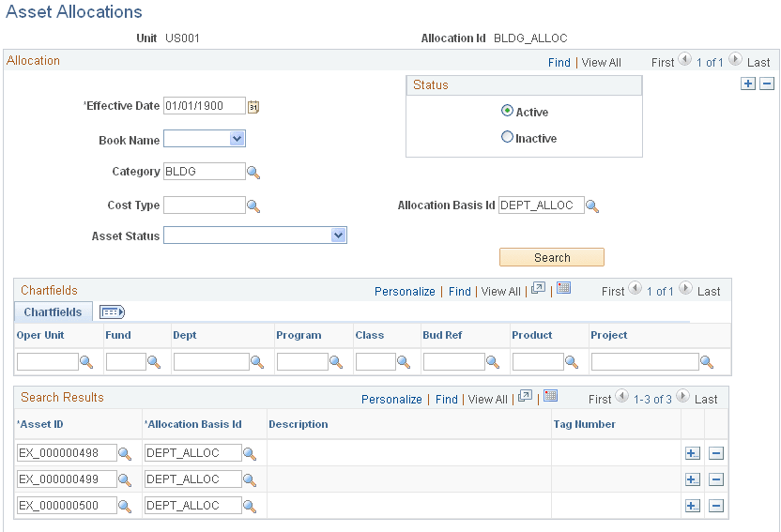This screenshot has height=532, width=781.
Task: Look up Oper Unit value
Action: click(x=86, y=362)
